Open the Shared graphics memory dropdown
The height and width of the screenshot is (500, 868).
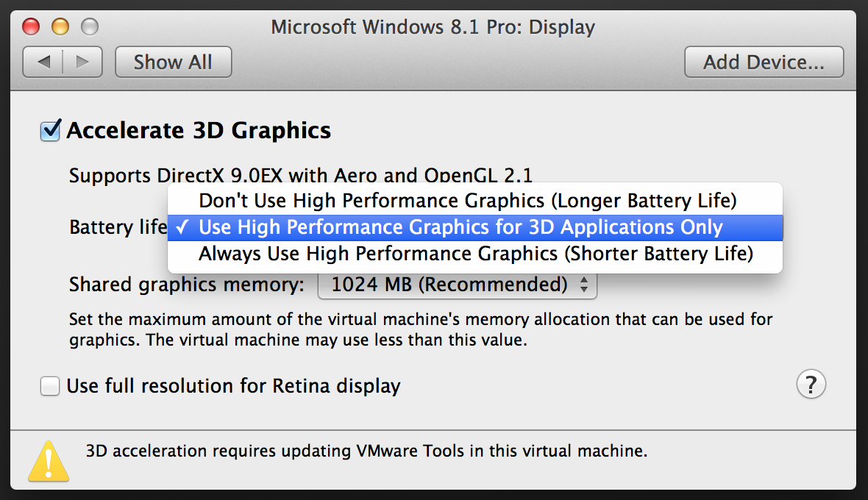(x=457, y=285)
